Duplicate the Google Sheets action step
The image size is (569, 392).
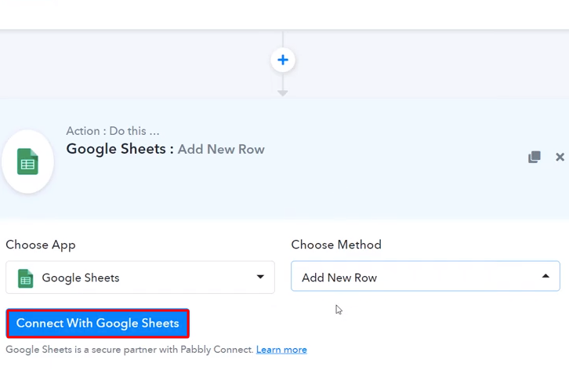535,157
